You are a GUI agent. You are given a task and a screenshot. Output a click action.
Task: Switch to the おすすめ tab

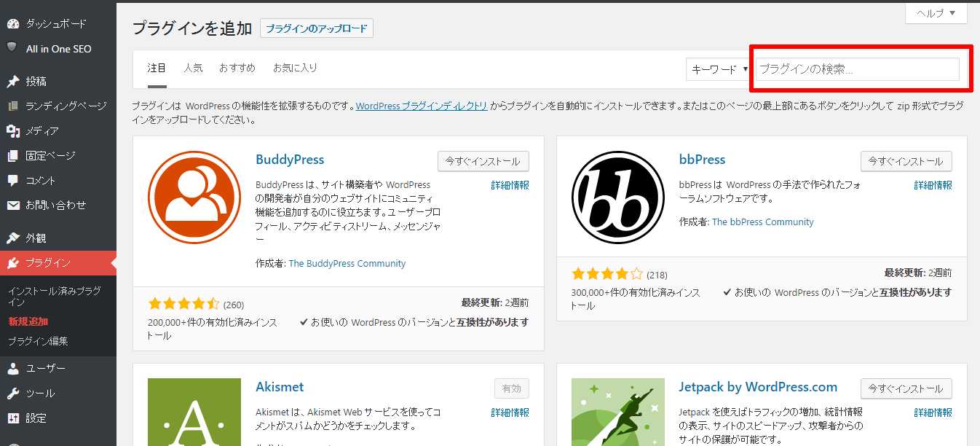click(237, 68)
